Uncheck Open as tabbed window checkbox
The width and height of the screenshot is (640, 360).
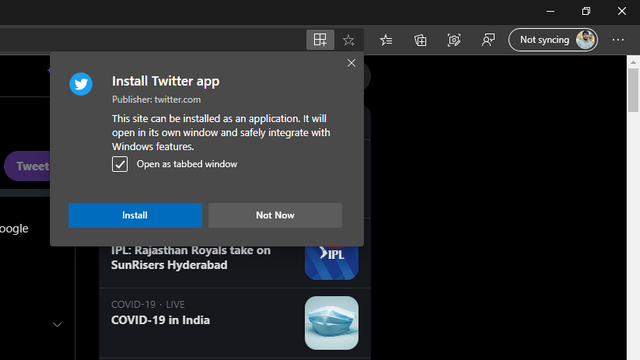click(x=120, y=164)
